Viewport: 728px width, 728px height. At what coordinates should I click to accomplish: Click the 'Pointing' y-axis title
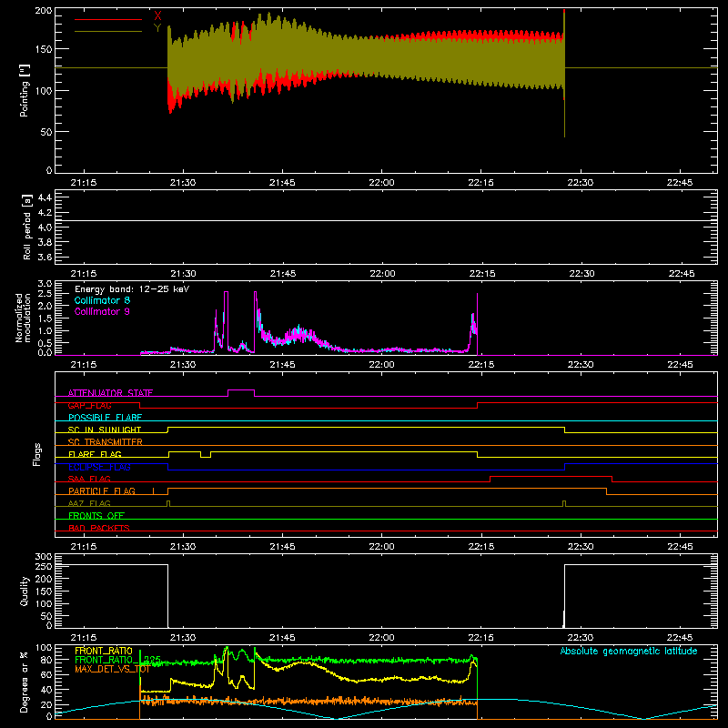click(25, 91)
